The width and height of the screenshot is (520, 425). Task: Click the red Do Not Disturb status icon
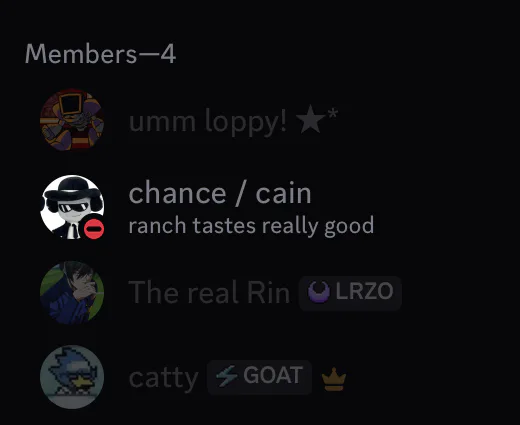[x=94, y=229]
